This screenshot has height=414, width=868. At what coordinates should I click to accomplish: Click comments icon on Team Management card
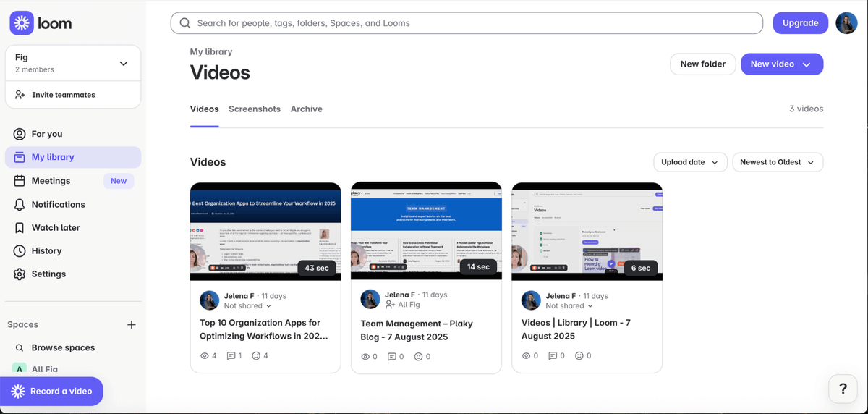click(392, 357)
